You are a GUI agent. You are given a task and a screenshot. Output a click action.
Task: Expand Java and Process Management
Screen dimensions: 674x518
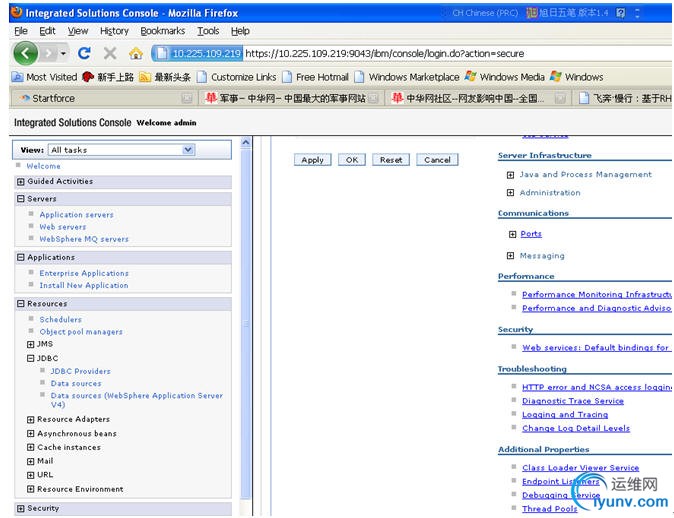(x=510, y=175)
